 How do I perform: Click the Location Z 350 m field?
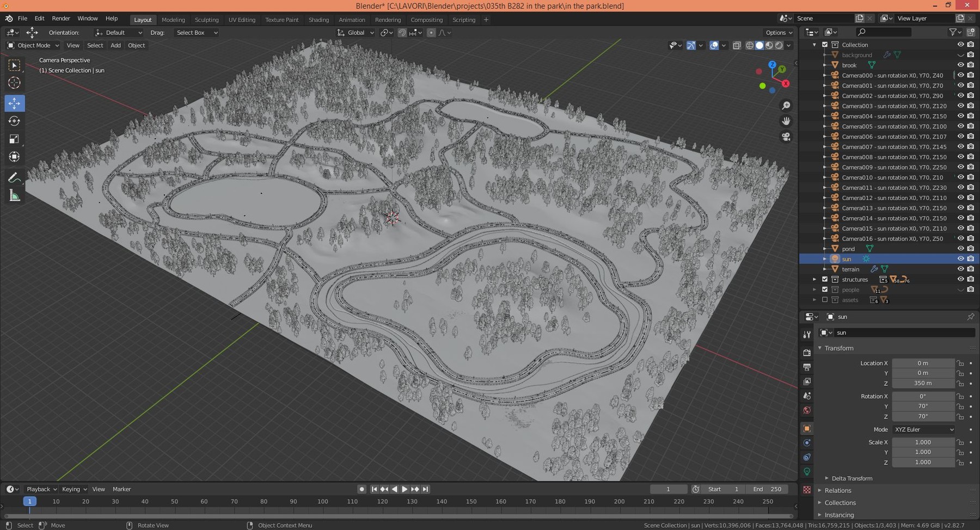pos(923,383)
